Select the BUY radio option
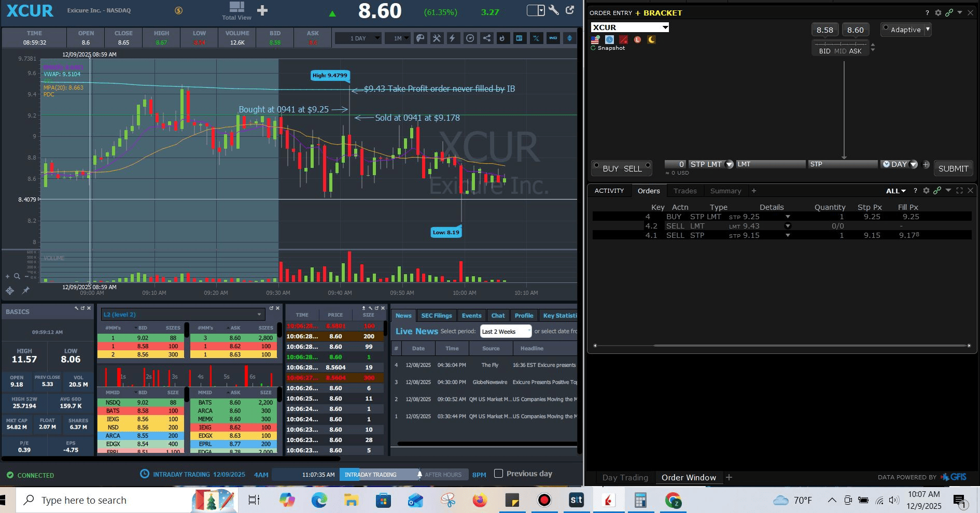The image size is (980, 513). coord(596,165)
